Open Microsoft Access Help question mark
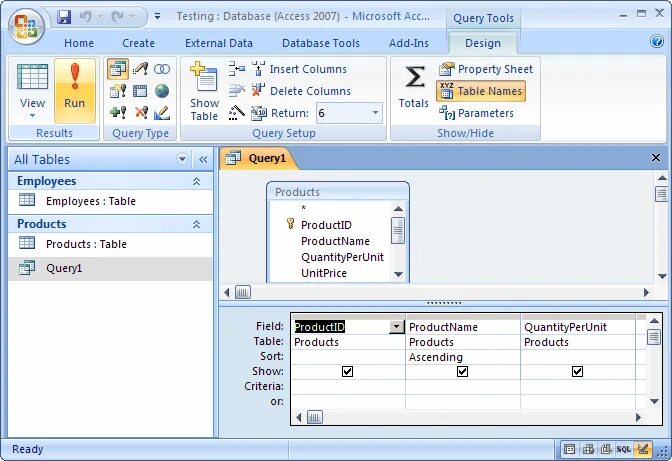 point(657,41)
